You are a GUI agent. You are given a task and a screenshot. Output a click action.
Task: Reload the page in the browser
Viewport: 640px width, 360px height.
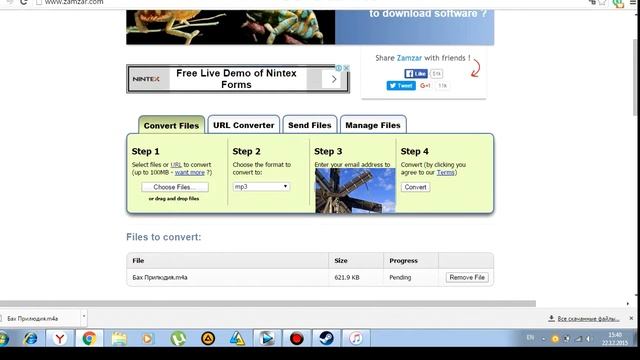coord(24,2)
